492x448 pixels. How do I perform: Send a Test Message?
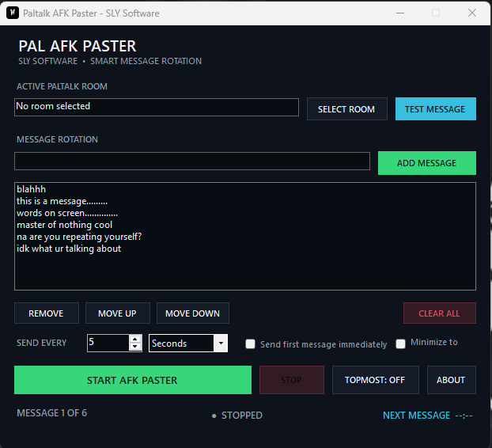(x=436, y=109)
